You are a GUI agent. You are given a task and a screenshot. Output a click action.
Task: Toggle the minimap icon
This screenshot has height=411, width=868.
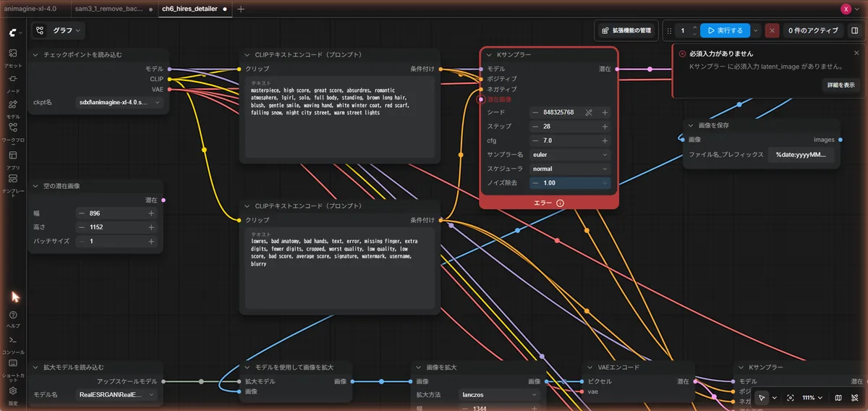pyautogui.click(x=838, y=397)
